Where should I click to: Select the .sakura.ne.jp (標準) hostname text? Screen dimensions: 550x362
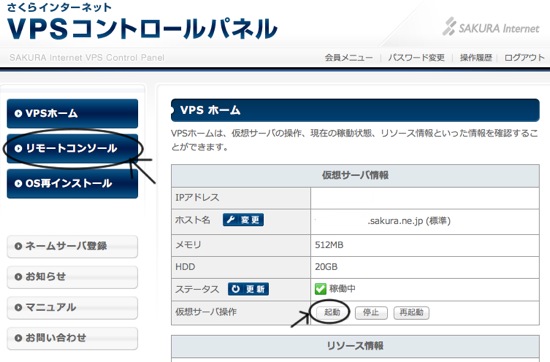(409, 221)
